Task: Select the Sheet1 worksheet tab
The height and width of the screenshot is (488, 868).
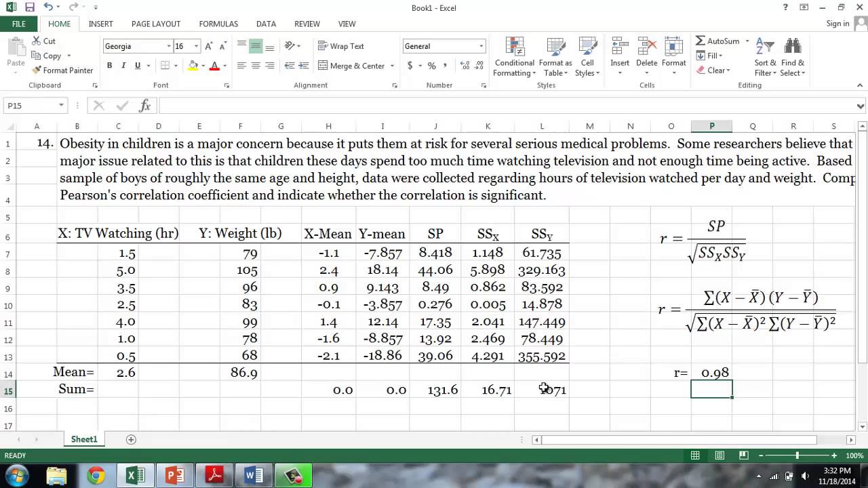Action: 84,439
